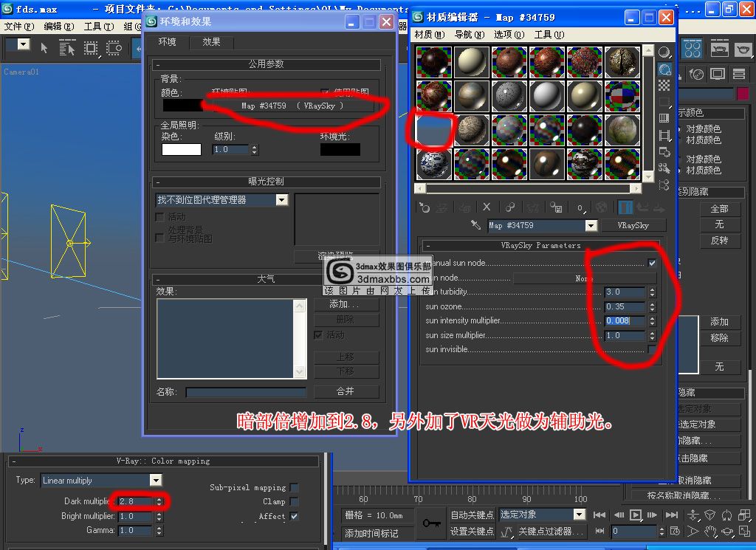
Task: Toggle the checkered Background icon
Action: coord(664,86)
